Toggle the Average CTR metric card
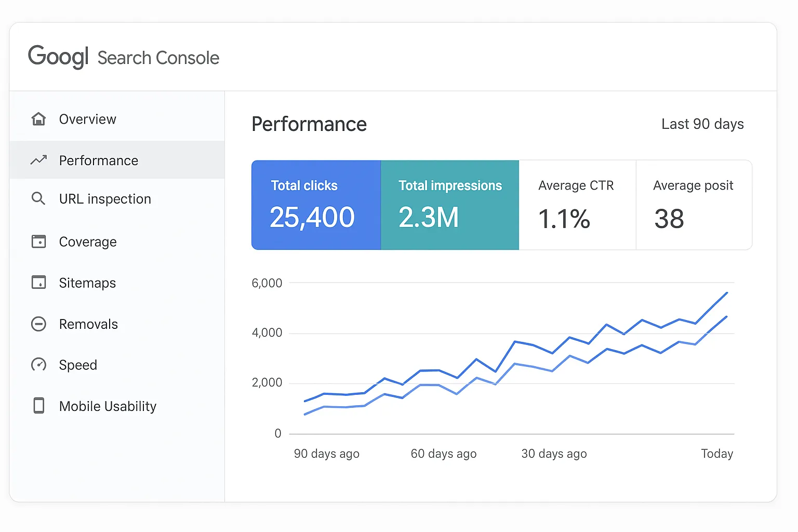This screenshot has height=532, width=798. (x=577, y=205)
